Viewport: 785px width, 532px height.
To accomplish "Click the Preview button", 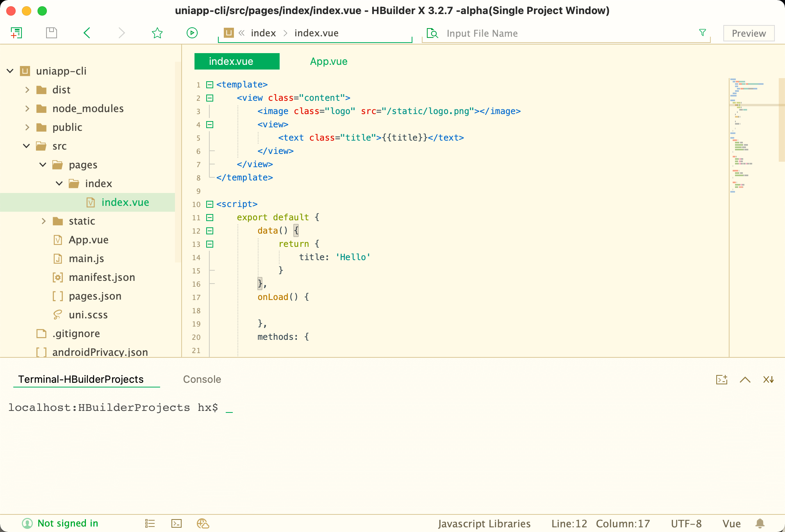I will (748, 34).
